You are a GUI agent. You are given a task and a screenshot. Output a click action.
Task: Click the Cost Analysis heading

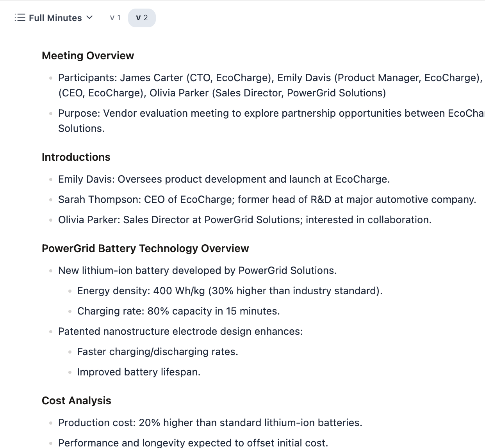[x=77, y=401]
